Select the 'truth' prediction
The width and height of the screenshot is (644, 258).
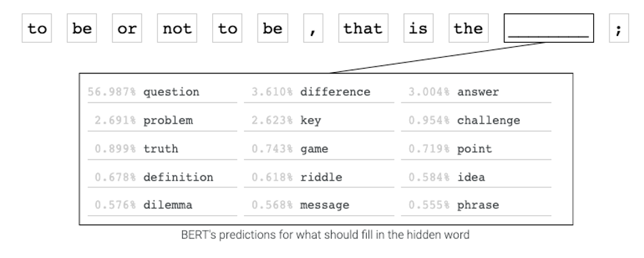click(x=162, y=149)
